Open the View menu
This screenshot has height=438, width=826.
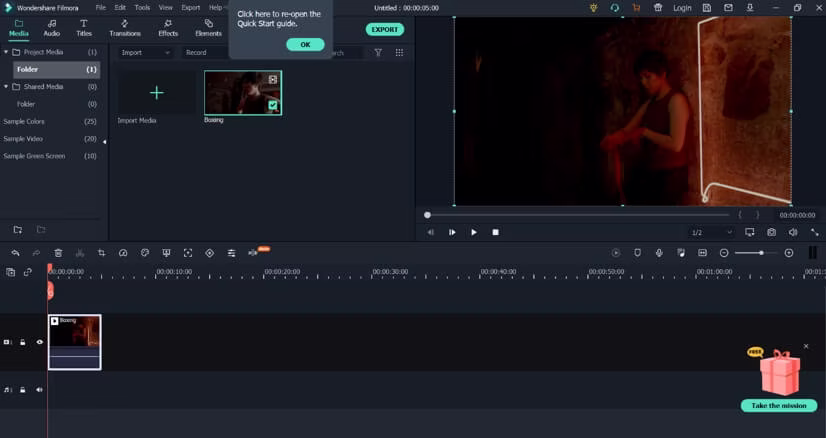coord(166,8)
